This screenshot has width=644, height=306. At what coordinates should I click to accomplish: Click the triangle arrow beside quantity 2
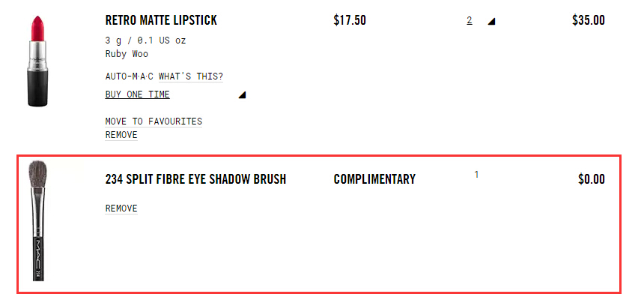point(491,22)
